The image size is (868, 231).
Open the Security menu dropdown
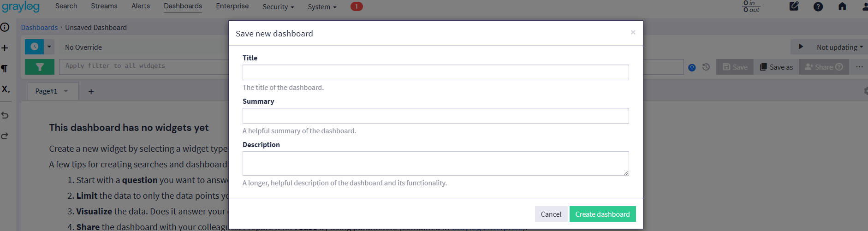[x=278, y=7]
